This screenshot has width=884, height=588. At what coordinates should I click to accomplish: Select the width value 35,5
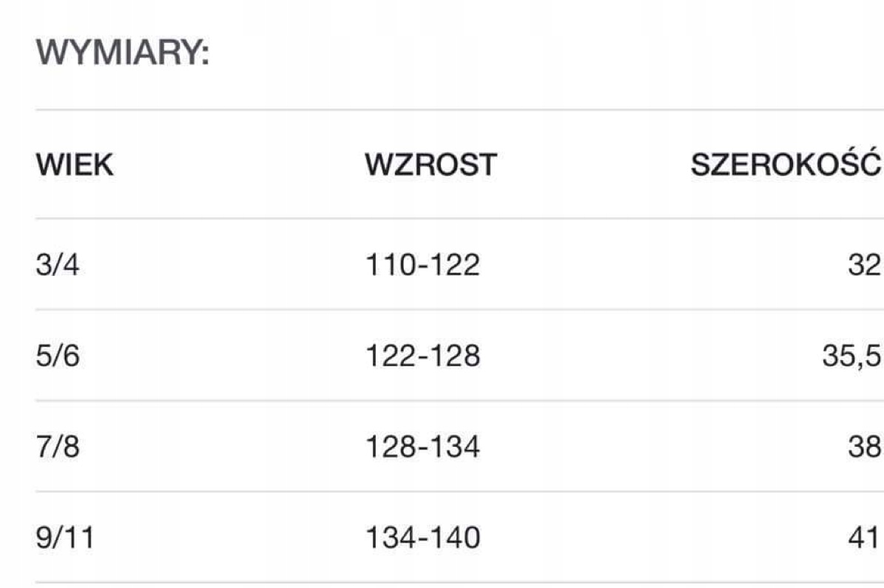pyautogui.click(x=849, y=356)
